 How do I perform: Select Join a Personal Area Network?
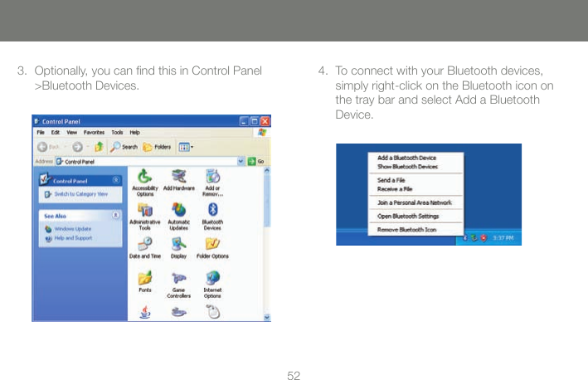click(415, 202)
